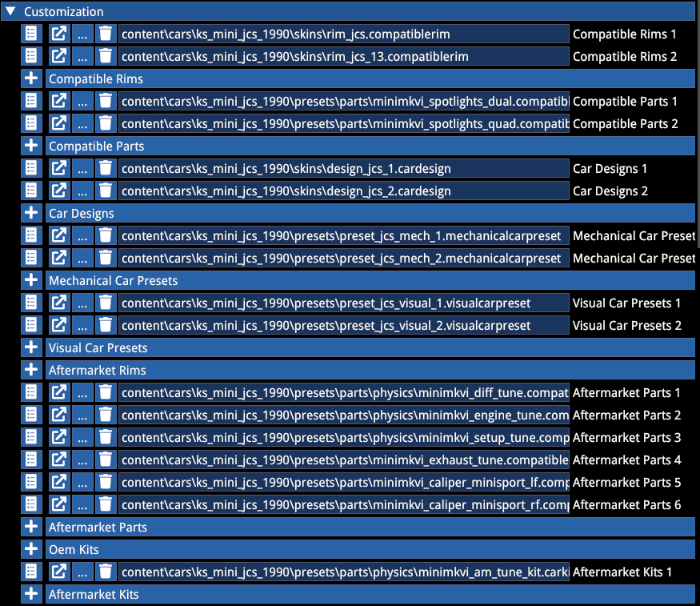Add a new Compatible Parts entry
The height and width of the screenshot is (606, 700).
[x=31, y=146]
